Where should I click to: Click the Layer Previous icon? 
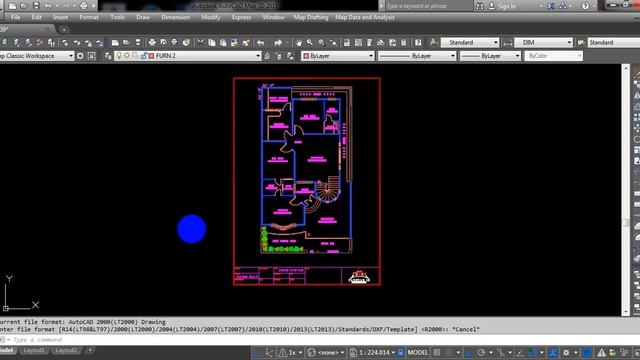(279, 56)
